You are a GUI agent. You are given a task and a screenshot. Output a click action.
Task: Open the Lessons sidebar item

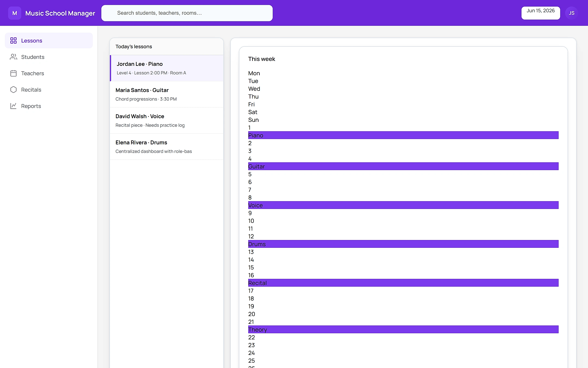click(x=49, y=40)
